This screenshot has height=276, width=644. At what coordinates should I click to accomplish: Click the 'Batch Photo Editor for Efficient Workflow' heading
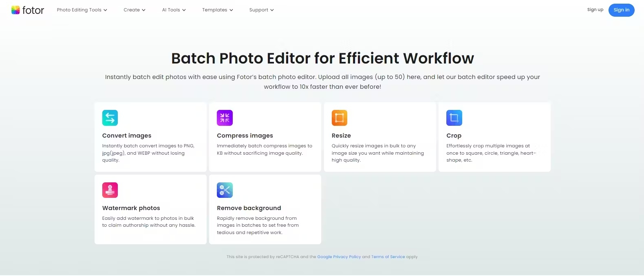(322, 58)
